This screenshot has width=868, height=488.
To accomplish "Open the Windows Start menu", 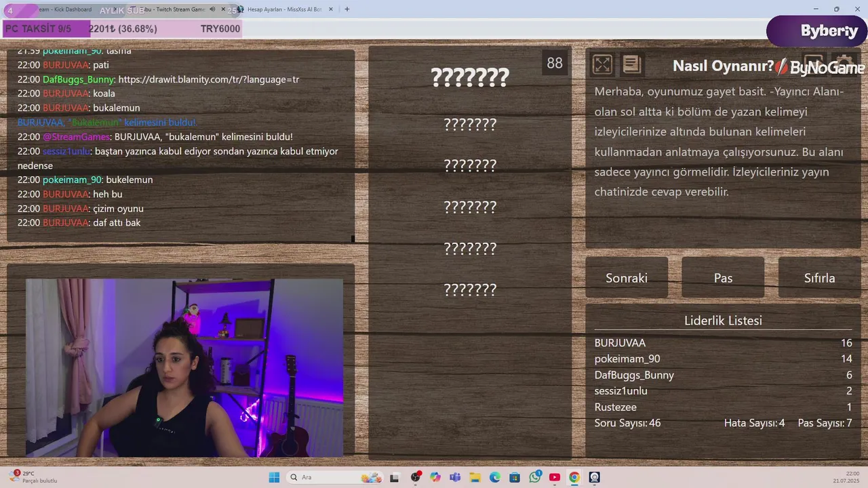I will pyautogui.click(x=274, y=477).
